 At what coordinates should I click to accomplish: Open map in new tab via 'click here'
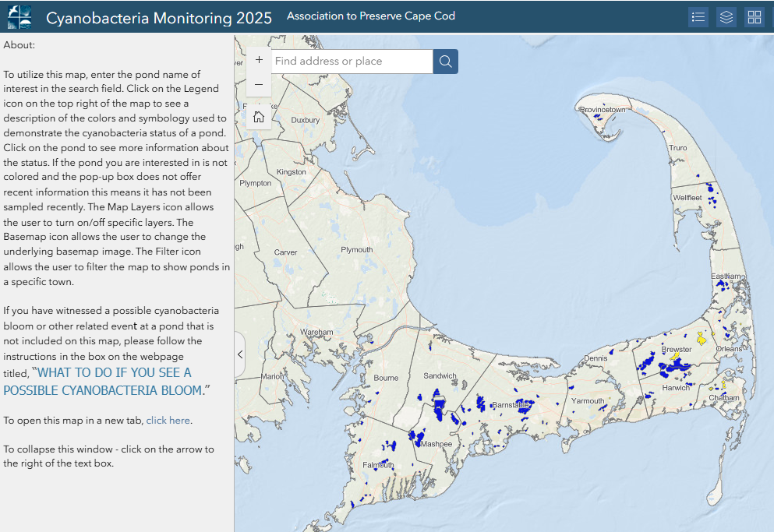[x=168, y=421]
